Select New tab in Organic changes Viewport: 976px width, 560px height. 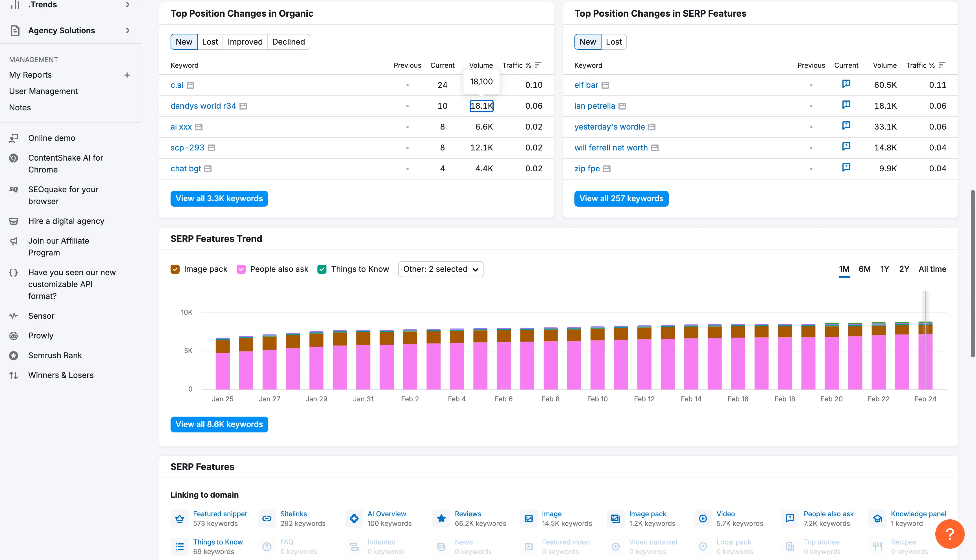coord(184,41)
